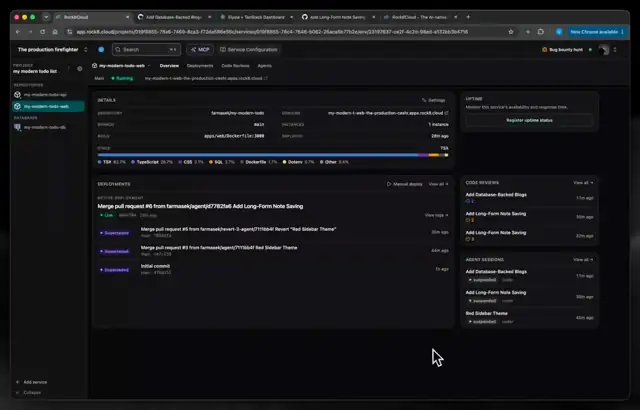
Task: Click the green Live status badge
Action: (107, 215)
